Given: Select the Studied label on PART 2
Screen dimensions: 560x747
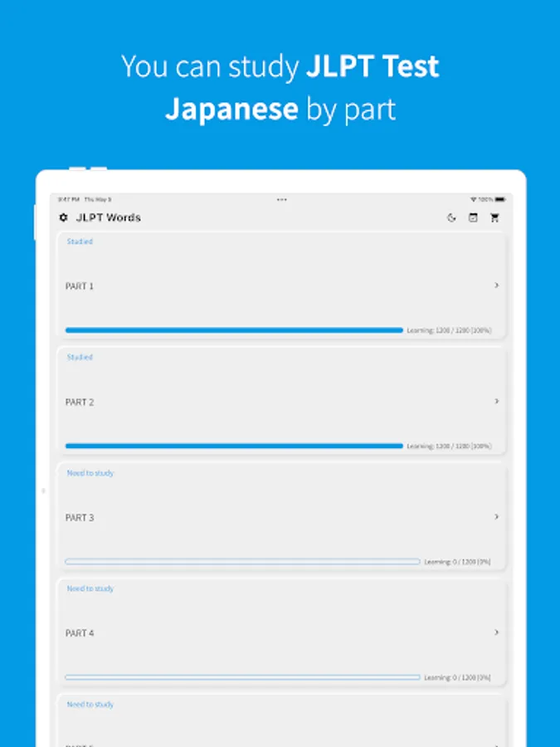Looking at the screenshot, I should [x=80, y=357].
